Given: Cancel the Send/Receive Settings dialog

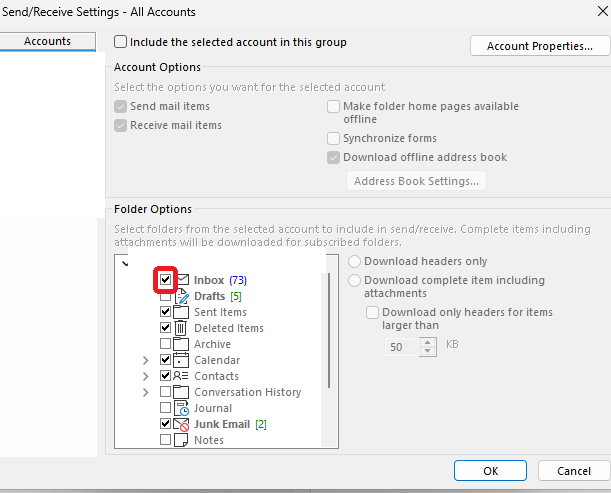Looking at the screenshot, I should tap(574, 471).
